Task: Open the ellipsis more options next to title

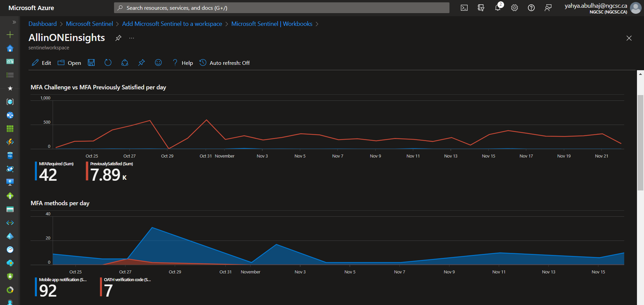Action: [x=131, y=38]
